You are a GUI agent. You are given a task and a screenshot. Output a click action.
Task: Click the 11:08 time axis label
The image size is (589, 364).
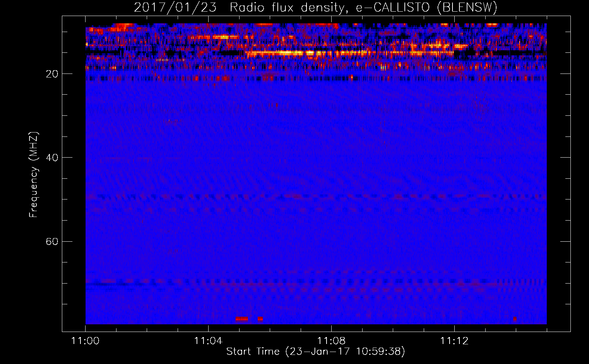pos(331,341)
